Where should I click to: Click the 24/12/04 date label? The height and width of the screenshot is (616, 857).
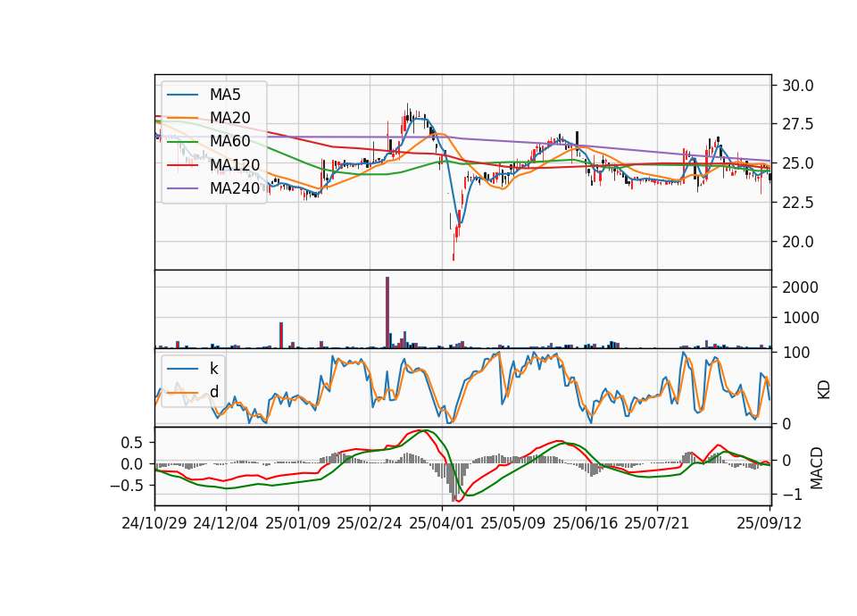[x=225, y=523]
